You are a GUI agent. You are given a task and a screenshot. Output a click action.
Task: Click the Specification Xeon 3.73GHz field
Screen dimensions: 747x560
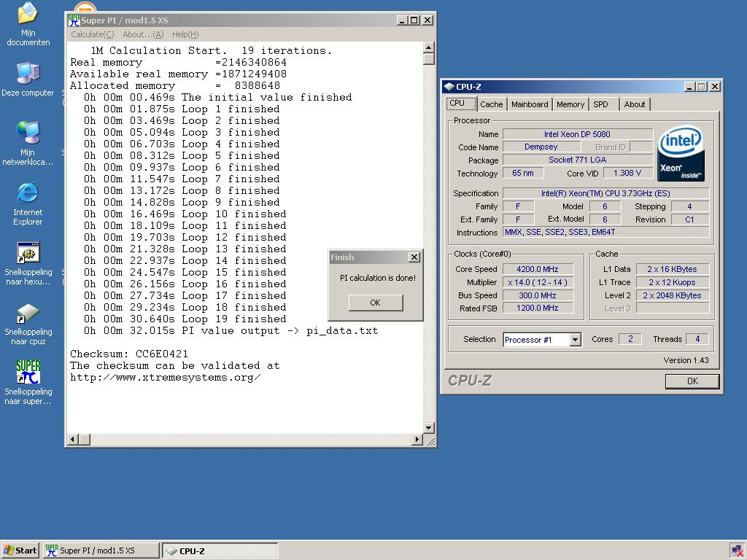[x=606, y=193]
